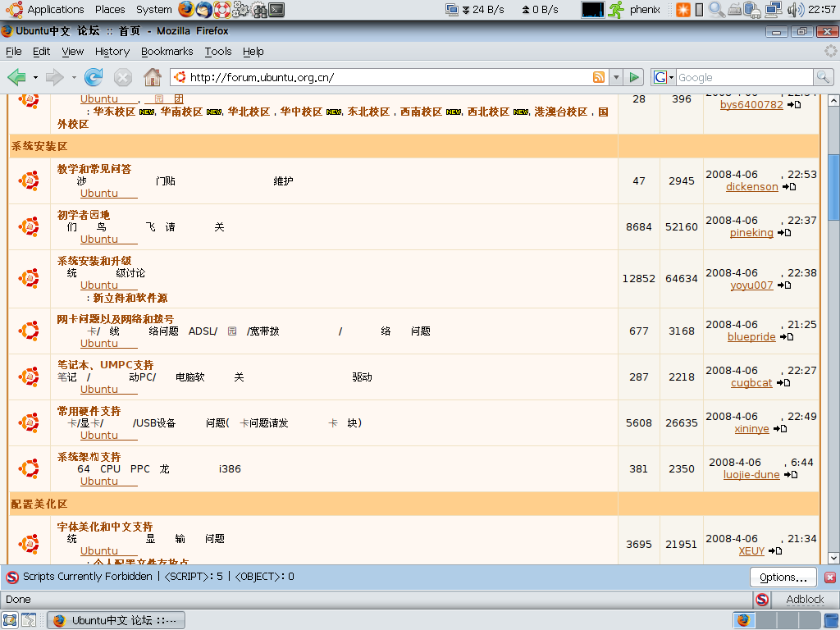The width and height of the screenshot is (840, 630).
Task: Open user profile link pineking
Action: (x=751, y=233)
